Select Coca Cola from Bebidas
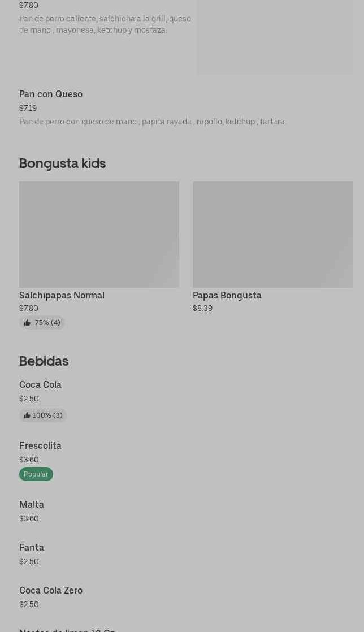The image size is (364, 632). [40, 384]
